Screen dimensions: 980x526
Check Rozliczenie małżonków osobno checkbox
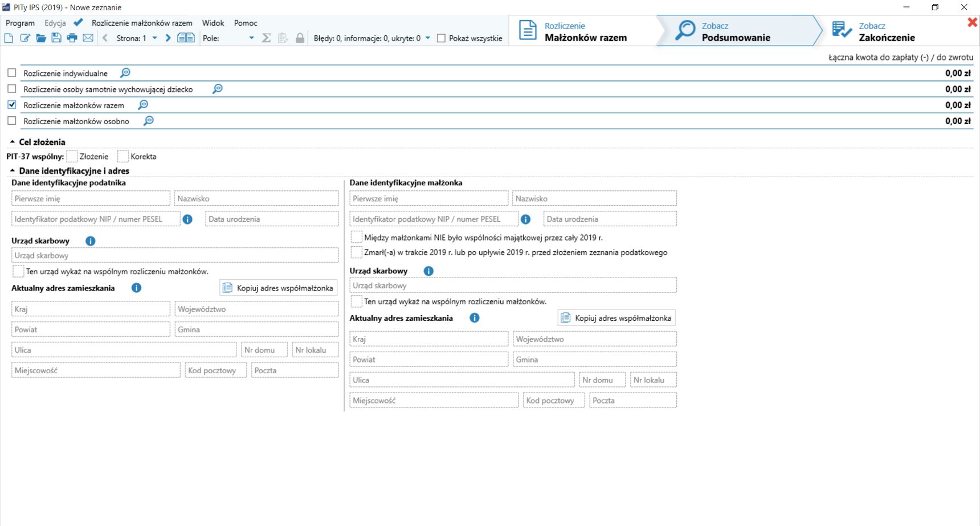(12, 121)
